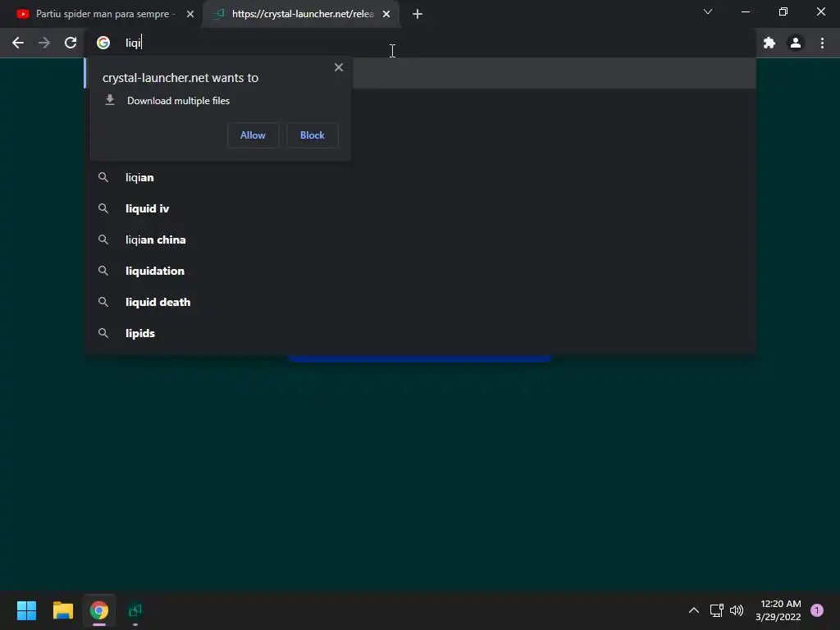Go back using the browser back arrow

(18, 43)
